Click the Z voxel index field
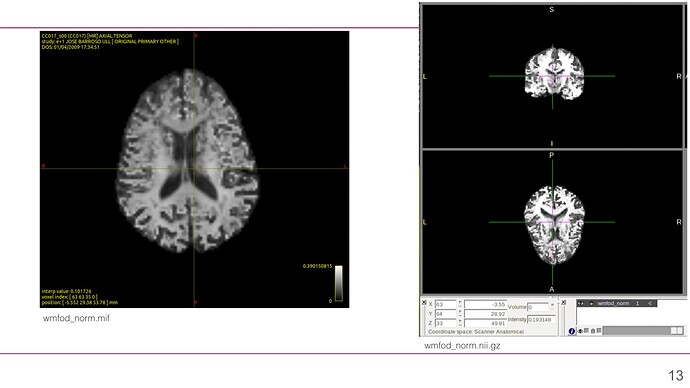 point(445,323)
